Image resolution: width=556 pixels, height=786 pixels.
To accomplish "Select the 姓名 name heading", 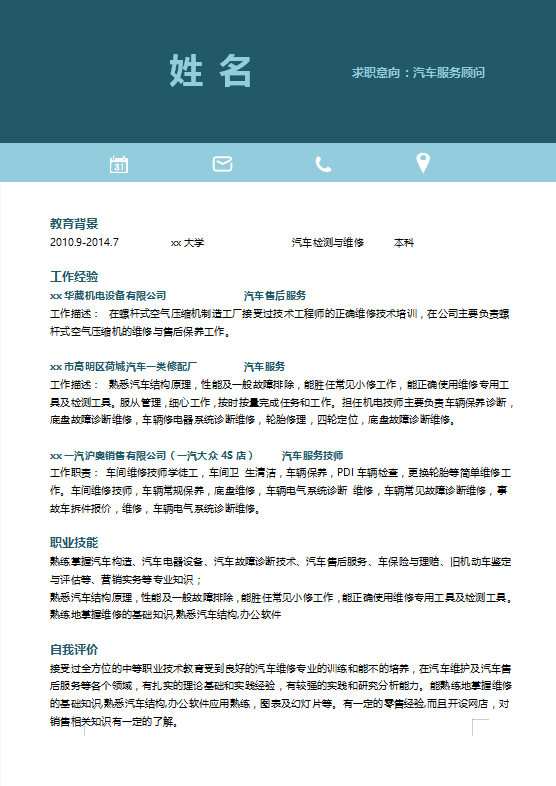I will [x=211, y=71].
